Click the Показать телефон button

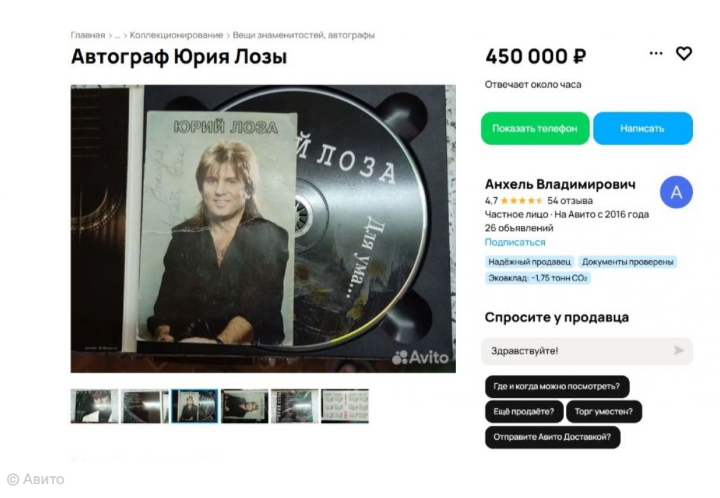(535, 129)
